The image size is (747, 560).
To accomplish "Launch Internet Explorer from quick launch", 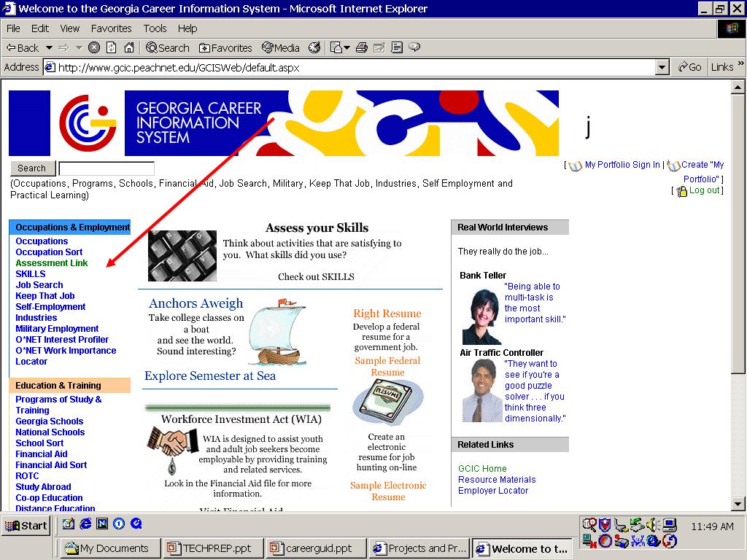I will 85,524.
